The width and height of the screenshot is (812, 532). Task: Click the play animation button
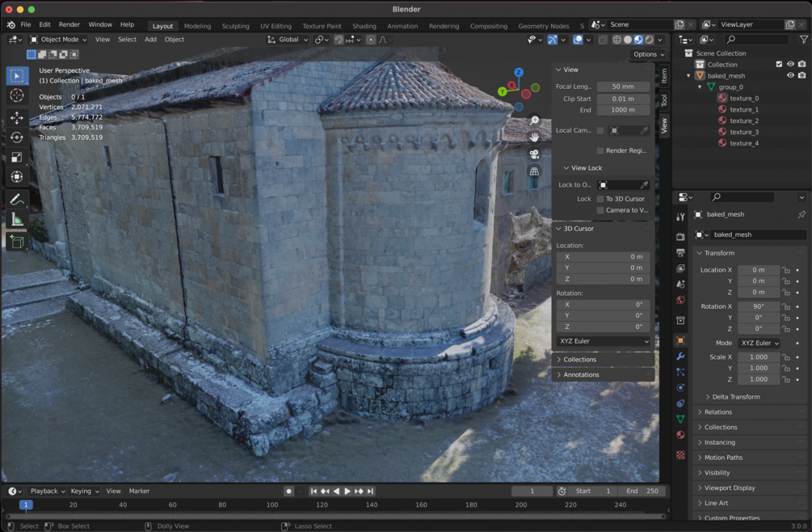coord(347,491)
